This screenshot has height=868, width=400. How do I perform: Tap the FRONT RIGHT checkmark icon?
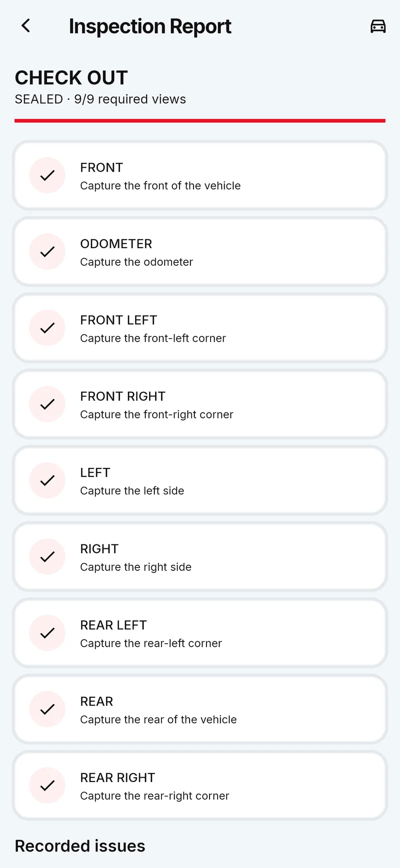pyautogui.click(x=47, y=404)
